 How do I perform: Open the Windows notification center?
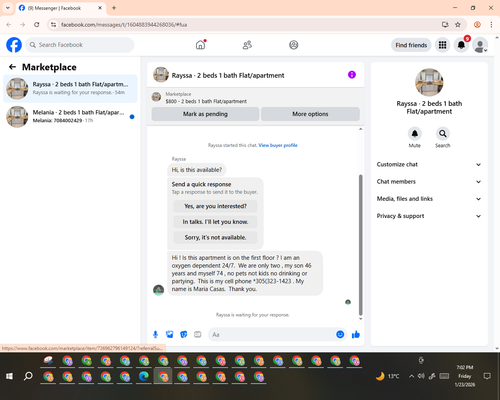[487, 376]
